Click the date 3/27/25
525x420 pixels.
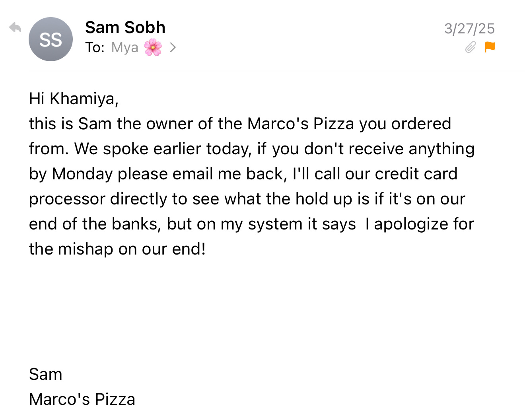point(469,29)
